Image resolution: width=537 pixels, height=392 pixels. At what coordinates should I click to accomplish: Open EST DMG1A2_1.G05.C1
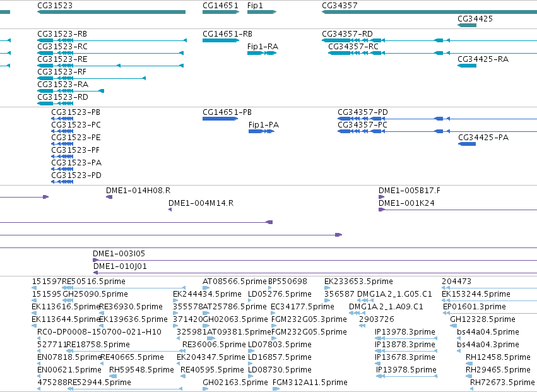394,294
